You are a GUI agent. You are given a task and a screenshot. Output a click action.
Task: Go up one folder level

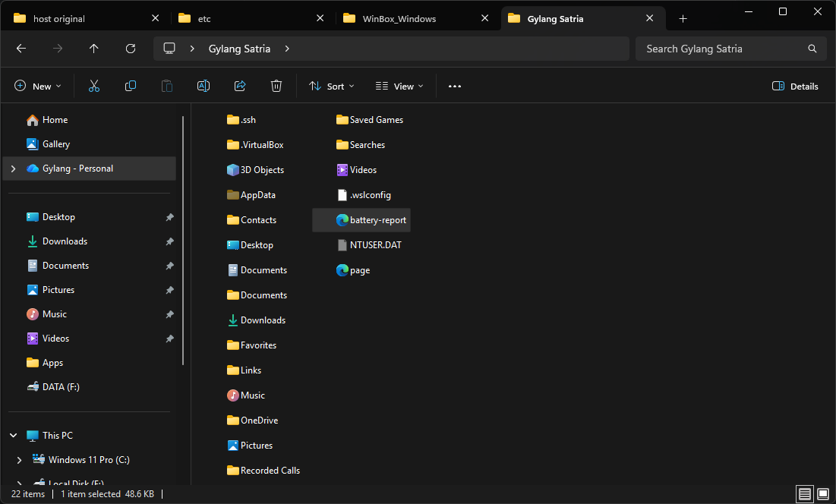(x=94, y=49)
